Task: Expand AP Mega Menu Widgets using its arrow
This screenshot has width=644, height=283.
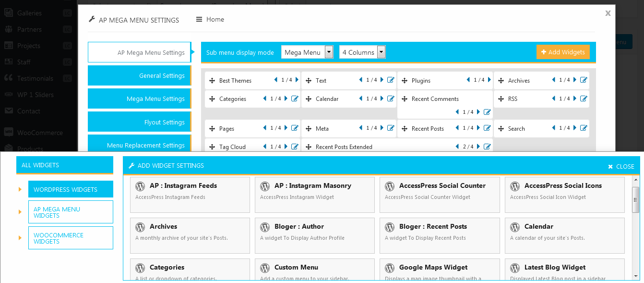Action: (x=20, y=212)
